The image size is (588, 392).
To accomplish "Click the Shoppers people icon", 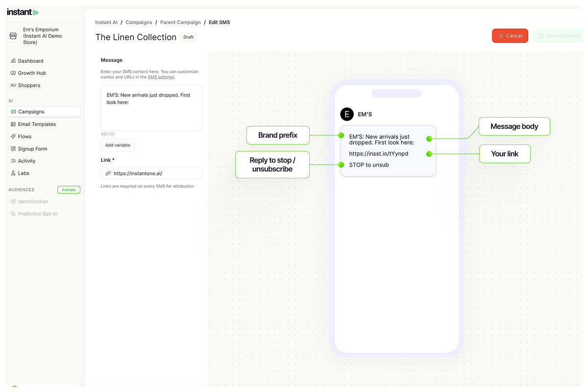I will [13, 85].
